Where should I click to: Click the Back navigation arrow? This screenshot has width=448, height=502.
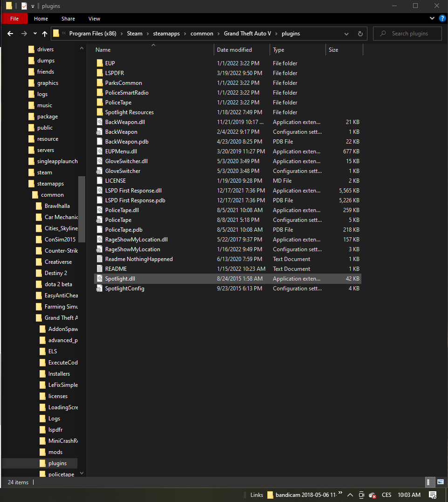click(x=10, y=34)
